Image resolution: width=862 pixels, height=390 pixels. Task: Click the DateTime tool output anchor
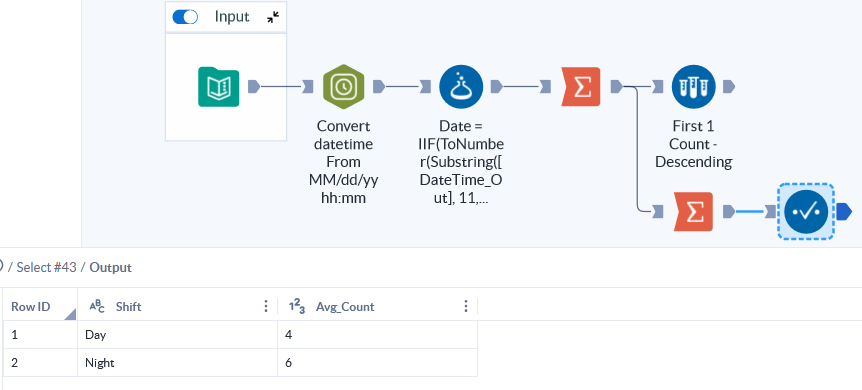point(379,86)
